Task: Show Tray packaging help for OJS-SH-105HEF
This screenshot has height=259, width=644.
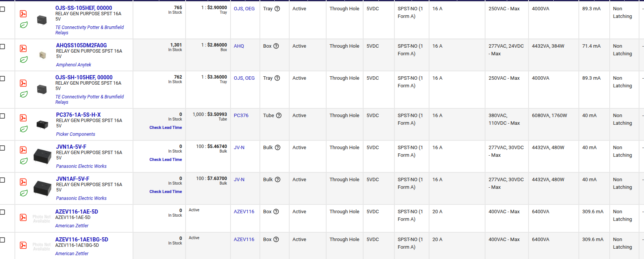Action: coord(277,78)
